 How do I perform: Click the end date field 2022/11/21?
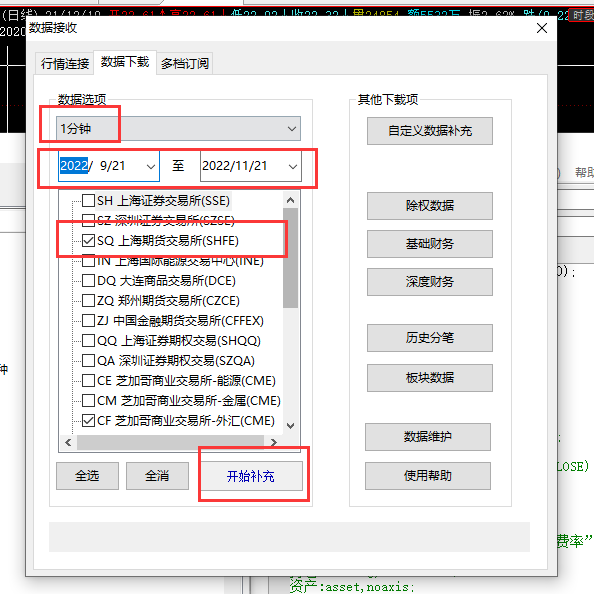point(250,166)
